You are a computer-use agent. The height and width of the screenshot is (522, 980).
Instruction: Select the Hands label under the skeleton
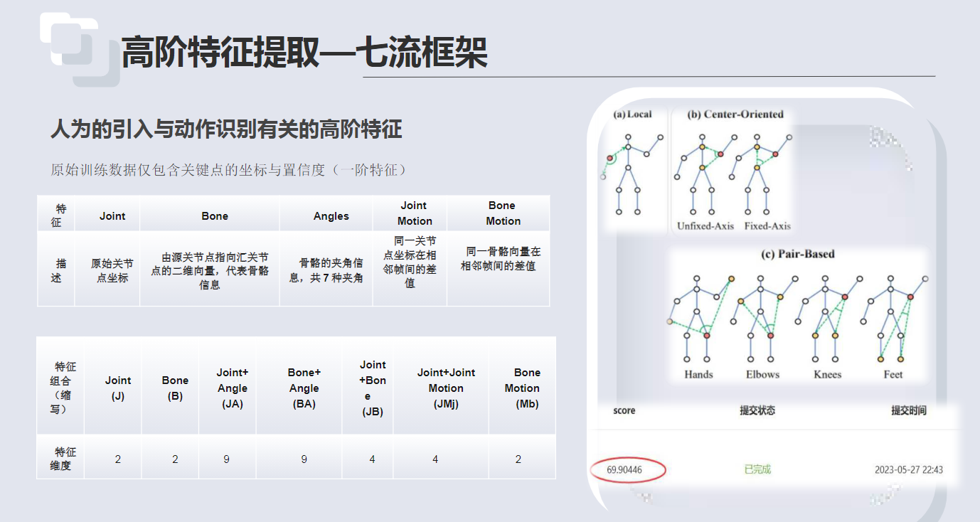click(698, 374)
